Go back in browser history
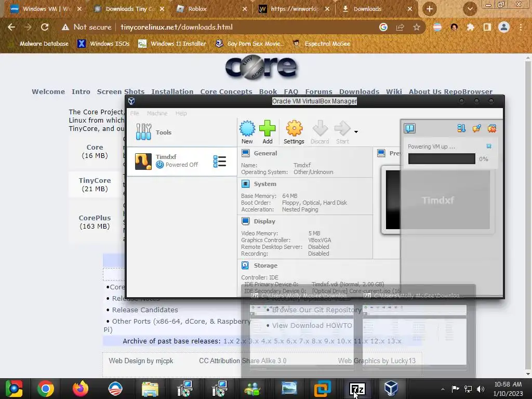 [x=11, y=27]
